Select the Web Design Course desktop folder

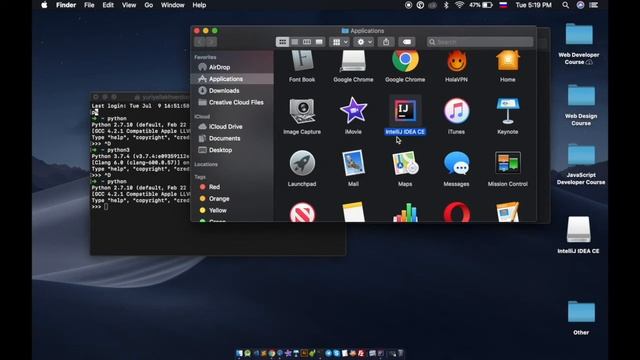tap(581, 95)
